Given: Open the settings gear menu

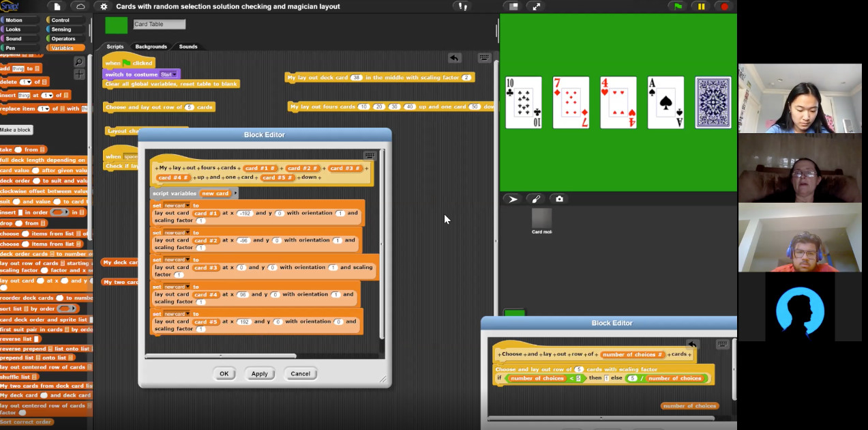Looking at the screenshot, I should [104, 6].
